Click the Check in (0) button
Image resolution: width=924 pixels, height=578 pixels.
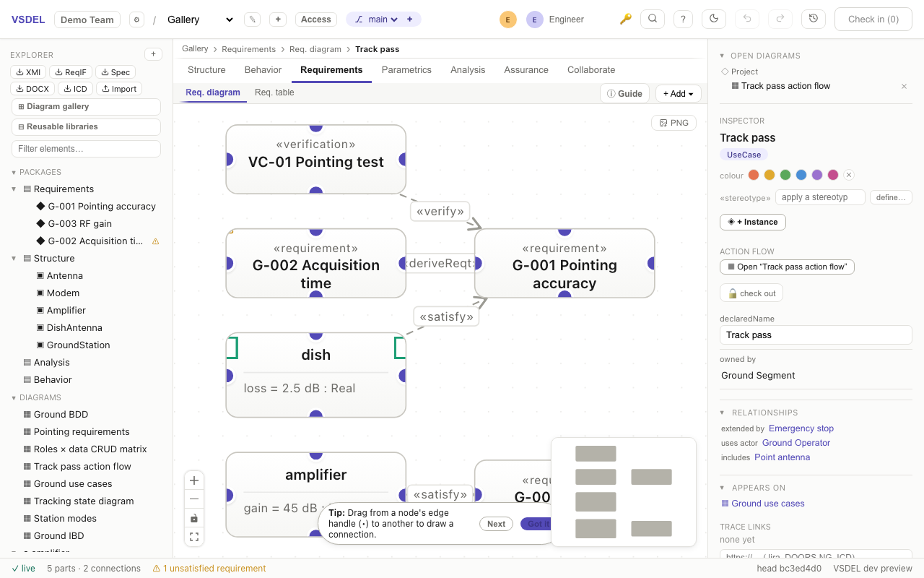(873, 20)
